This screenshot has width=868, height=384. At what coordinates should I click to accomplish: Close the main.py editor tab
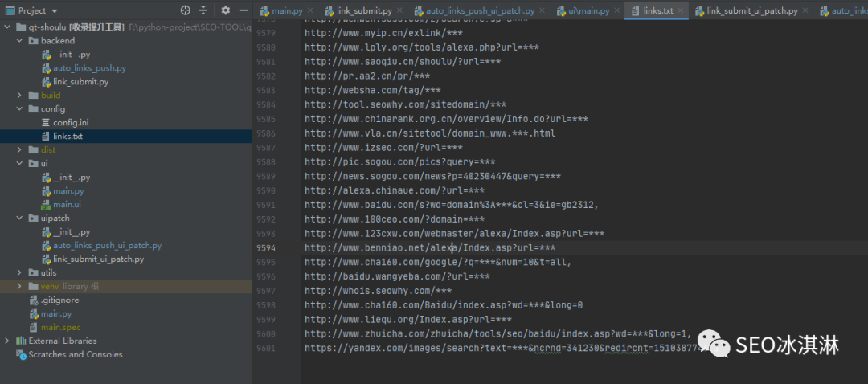coord(309,10)
